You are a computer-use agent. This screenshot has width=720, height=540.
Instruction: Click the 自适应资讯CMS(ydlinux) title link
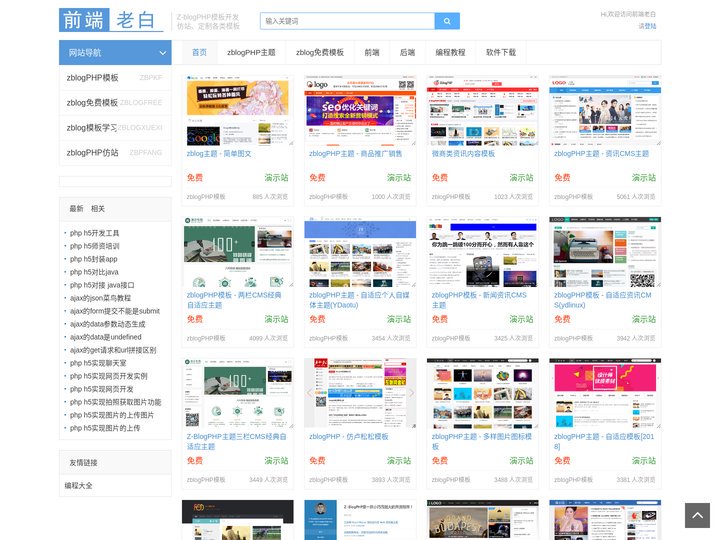[602, 300]
